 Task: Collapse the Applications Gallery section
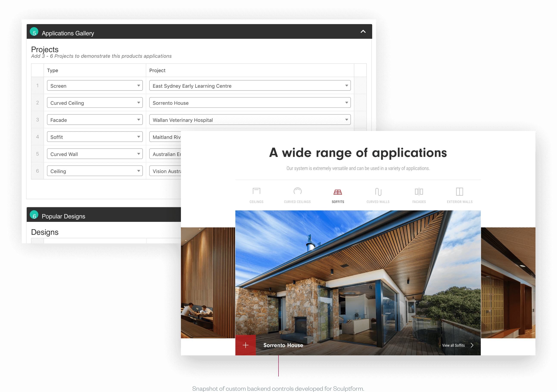363,31
